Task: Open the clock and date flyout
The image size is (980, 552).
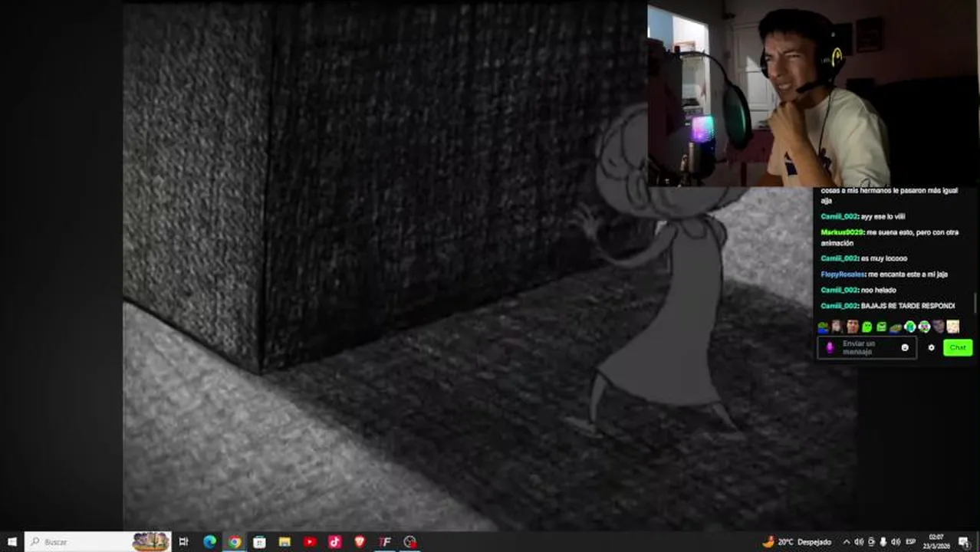Action: click(x=936, y=541)
